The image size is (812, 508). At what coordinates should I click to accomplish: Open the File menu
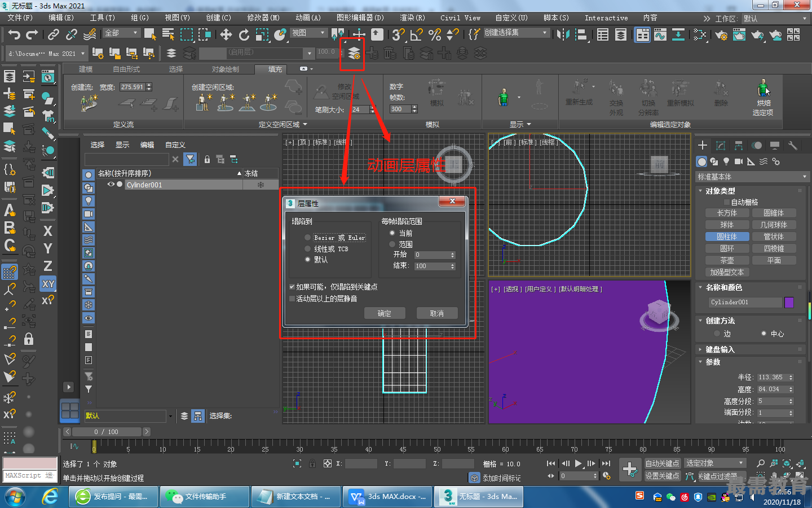click(x=20, y=18)
